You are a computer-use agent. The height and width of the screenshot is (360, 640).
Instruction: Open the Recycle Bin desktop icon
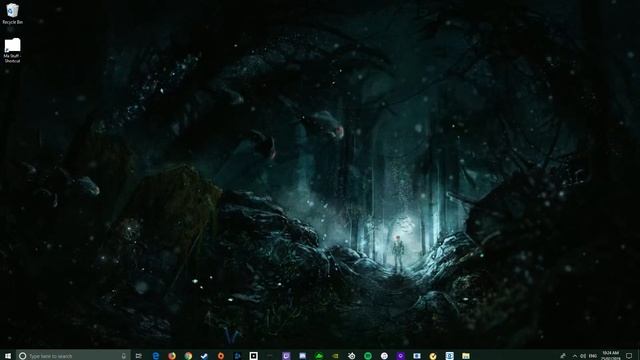[x=12, y=13]
